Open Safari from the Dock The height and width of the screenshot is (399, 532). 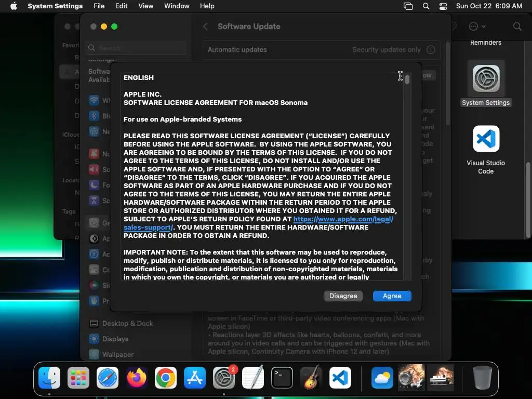click(x=108, y=378)
